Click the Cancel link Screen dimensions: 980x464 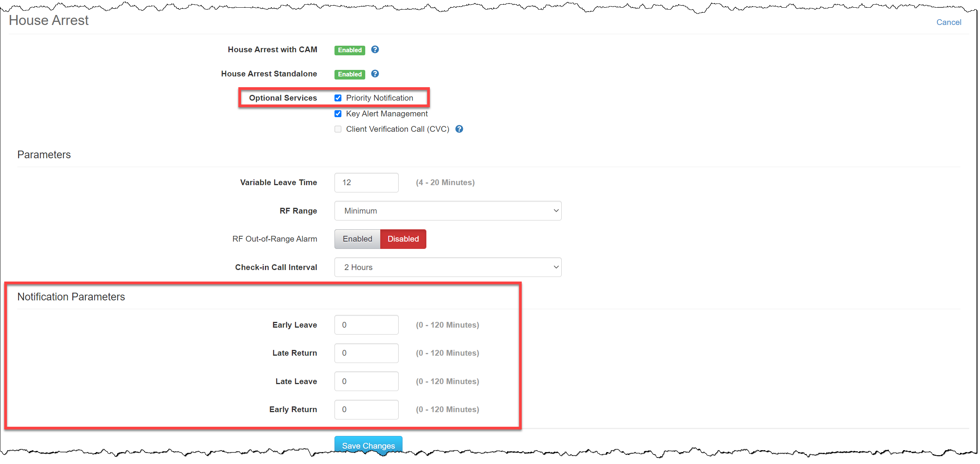pos(948,22)
